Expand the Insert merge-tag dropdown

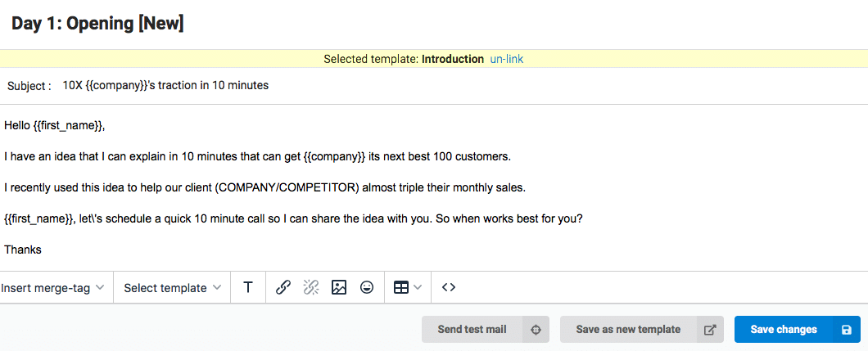click(x=52, y=288)
